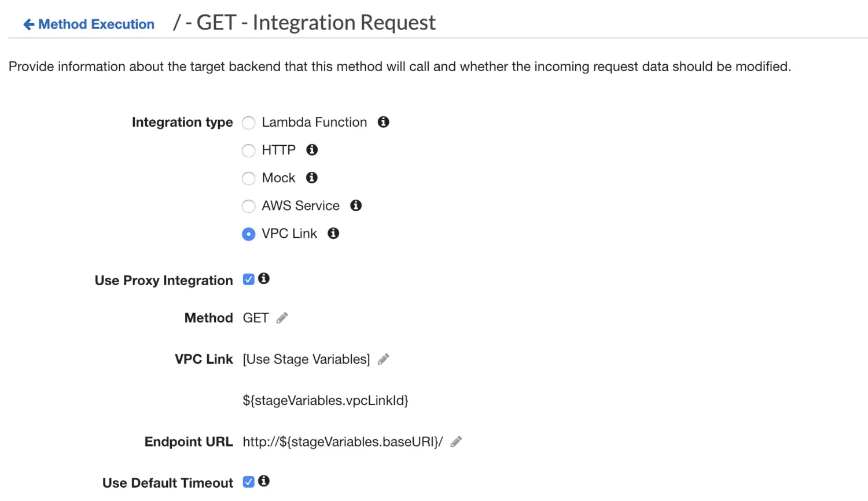Screen dimensions: 868x501
Task: Edit the VPC Link value via pencil icon
Action: tap(383, 359)
